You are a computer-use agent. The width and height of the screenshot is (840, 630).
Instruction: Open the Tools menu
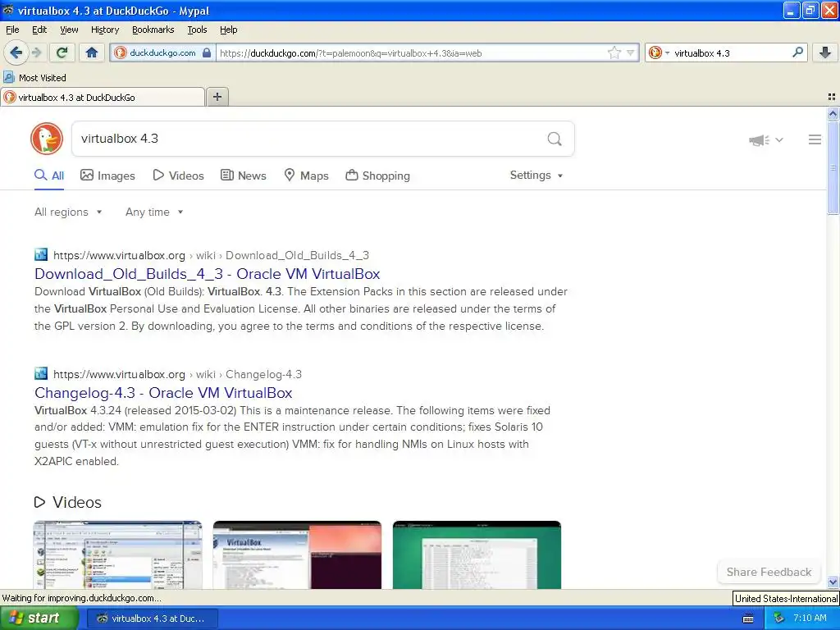(197, 30)
